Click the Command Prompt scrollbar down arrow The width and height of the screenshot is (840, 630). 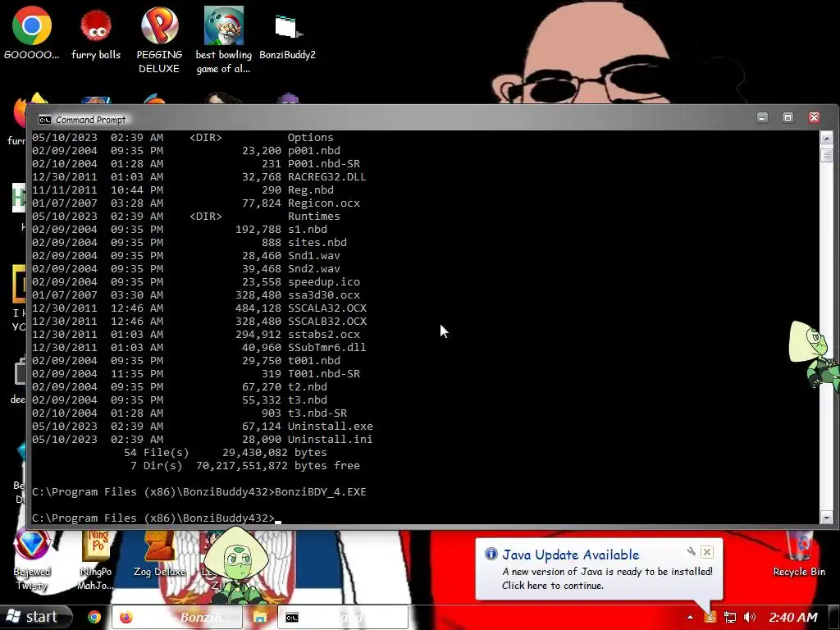pos(826,518)
